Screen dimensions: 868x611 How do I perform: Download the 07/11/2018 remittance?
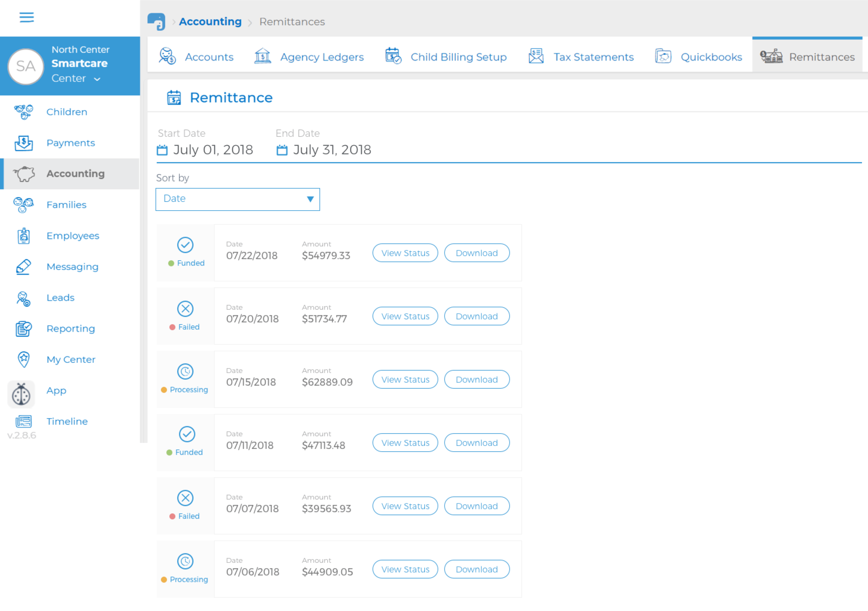tap(476, 443)
